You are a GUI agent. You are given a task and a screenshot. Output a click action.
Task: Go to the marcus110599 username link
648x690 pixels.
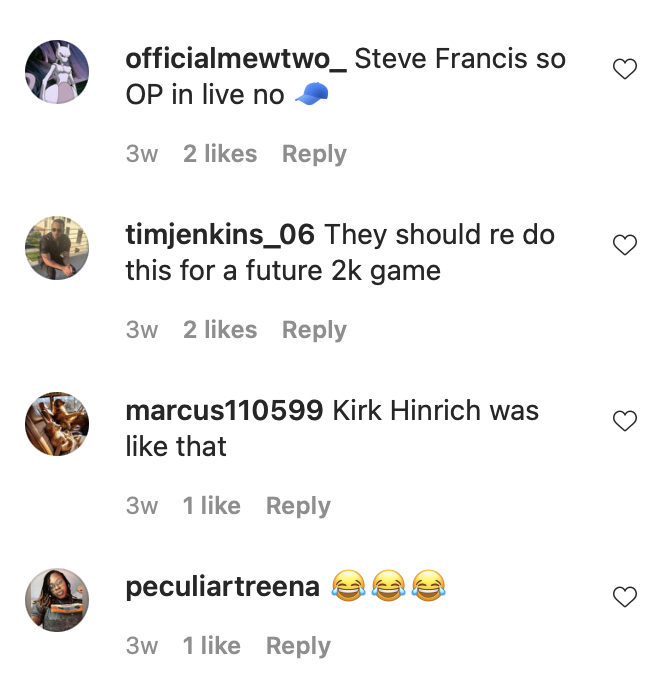(224, 411)
